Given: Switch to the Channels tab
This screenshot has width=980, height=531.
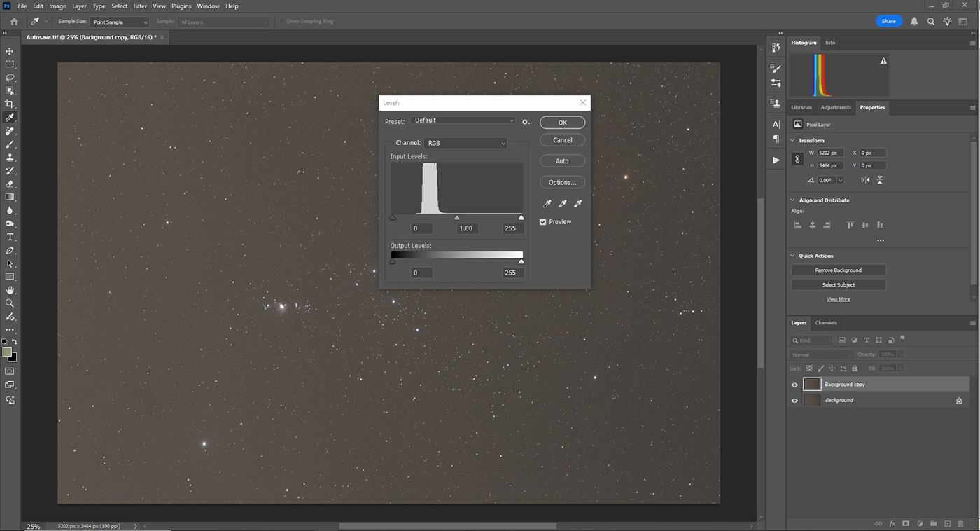Looking at the screenshot, I should 826,323.
